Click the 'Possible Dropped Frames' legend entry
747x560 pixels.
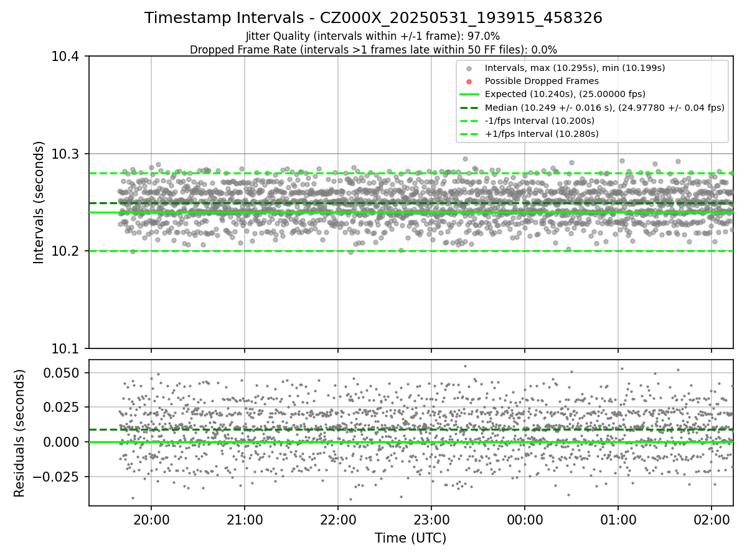pyautogui.click(x=542, y=81)
